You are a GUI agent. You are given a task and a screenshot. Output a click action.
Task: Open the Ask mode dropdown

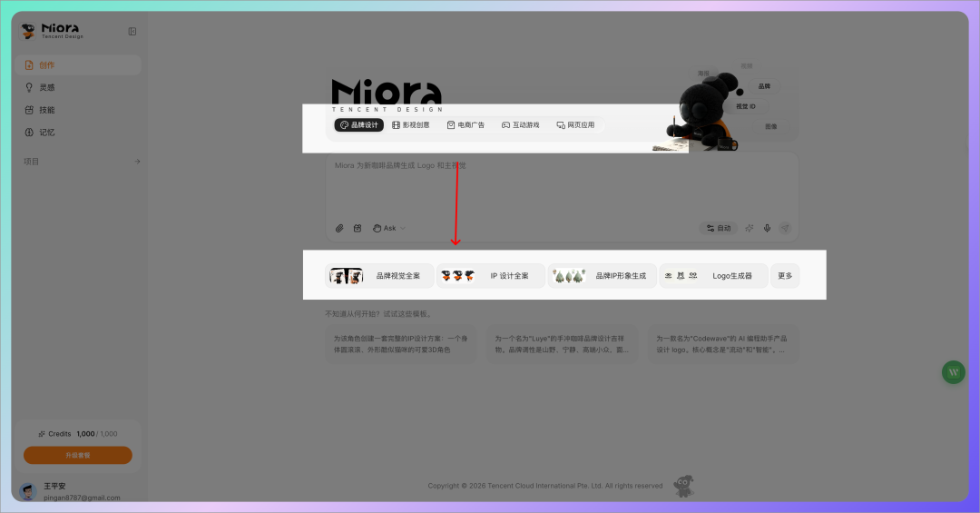tap(388, 228)
